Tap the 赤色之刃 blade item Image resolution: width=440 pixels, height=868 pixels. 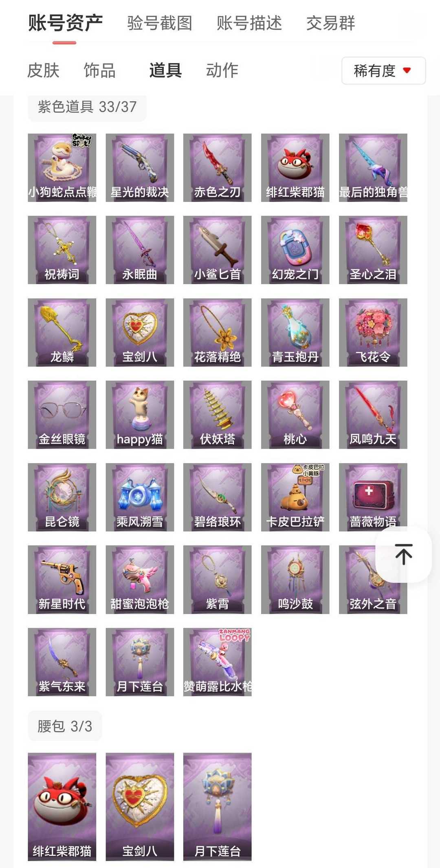point(217,168)
